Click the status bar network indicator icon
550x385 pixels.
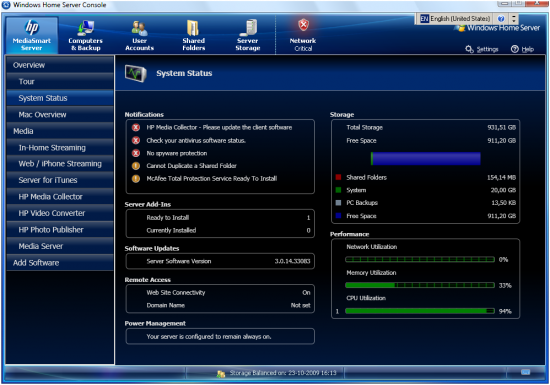525,372
